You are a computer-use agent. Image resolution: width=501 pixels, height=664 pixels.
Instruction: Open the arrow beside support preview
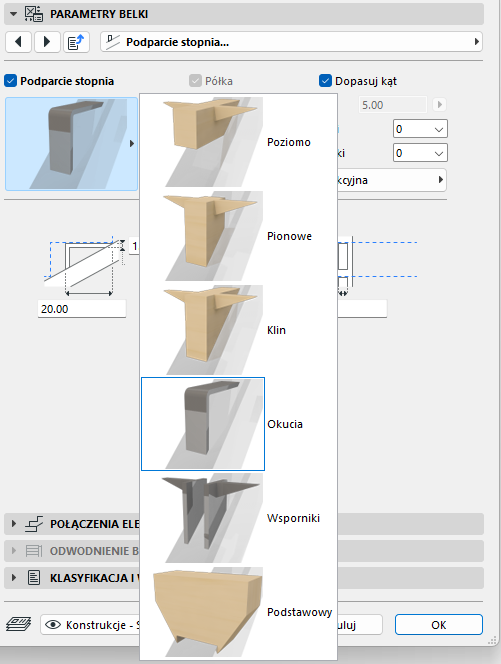[132, 144]
